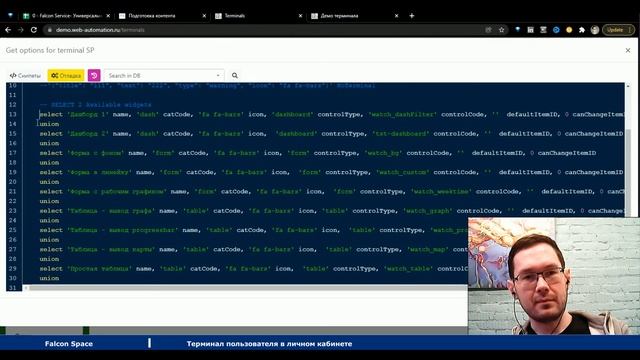Click line number 23 in gutter
This screenshot has height=360, width=640.
[12, 211]
